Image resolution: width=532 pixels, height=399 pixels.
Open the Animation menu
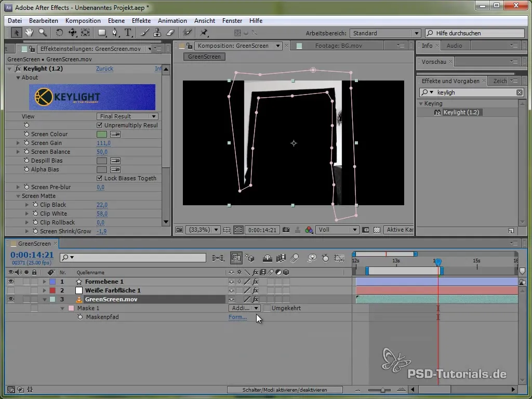[172, 21]
